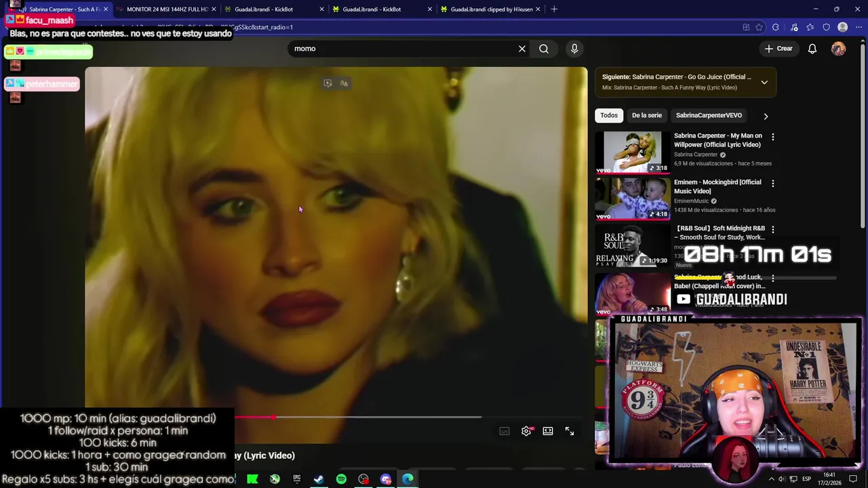The image size is (868, 488).
Task: Open the YouTube account avatar menu
Action: pyautogui.click(x=838, y=49)
